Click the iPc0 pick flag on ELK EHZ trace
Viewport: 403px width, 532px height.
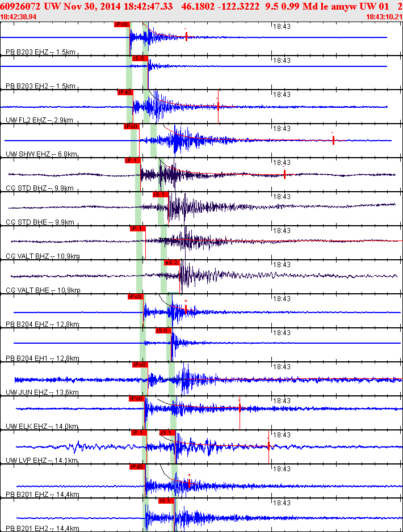point(136,399)
